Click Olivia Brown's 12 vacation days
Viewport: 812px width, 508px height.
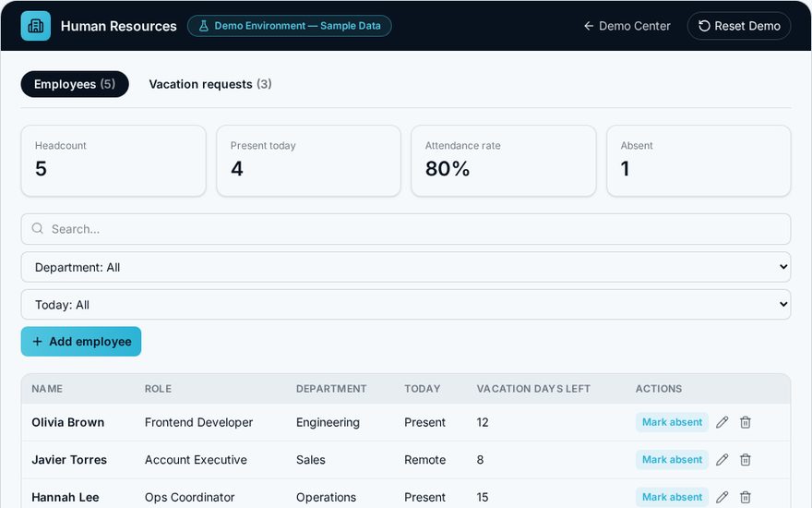483,422
